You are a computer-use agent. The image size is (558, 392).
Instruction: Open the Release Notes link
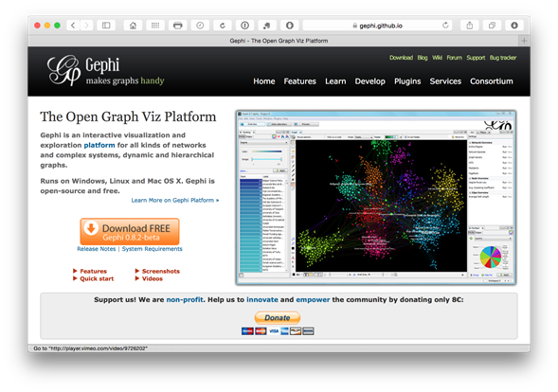(x=97, y=249)
